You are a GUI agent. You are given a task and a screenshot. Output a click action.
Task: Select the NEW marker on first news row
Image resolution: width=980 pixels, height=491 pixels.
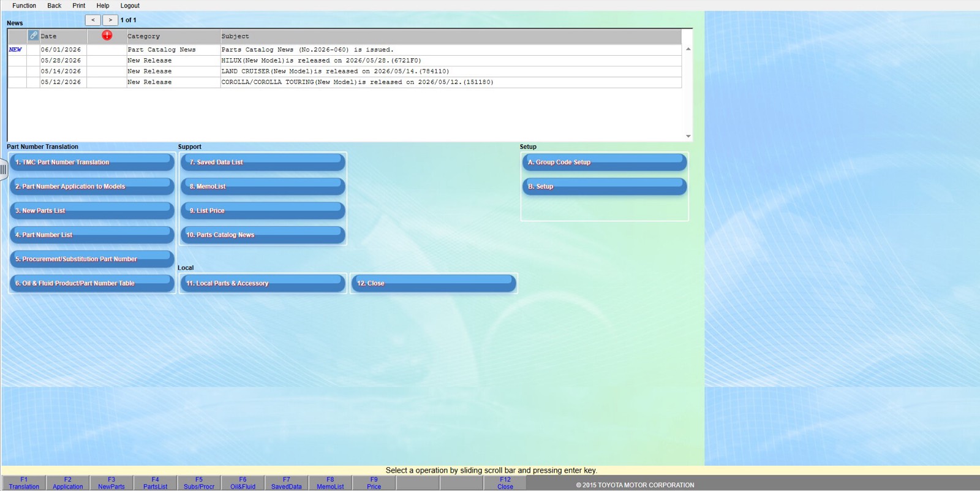[16, 50]
